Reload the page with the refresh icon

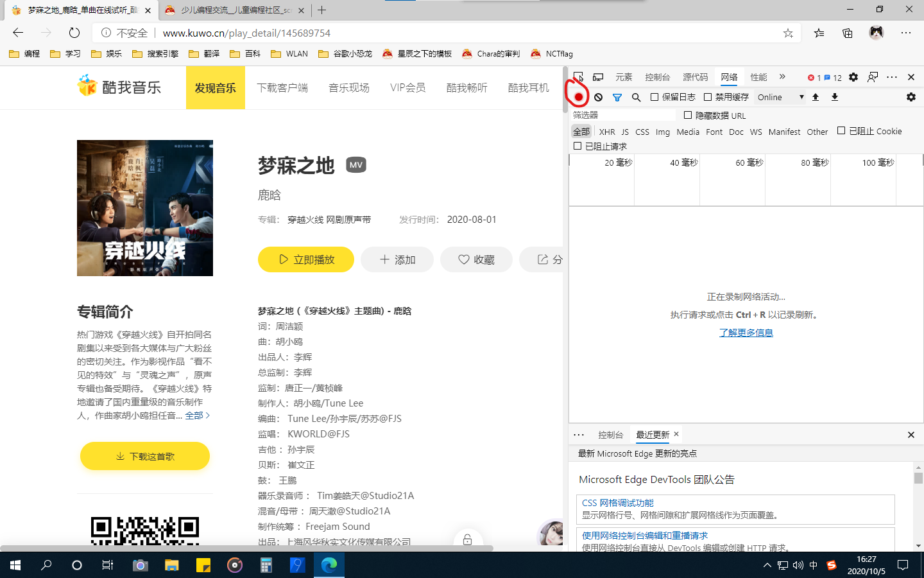coord(74,33)
